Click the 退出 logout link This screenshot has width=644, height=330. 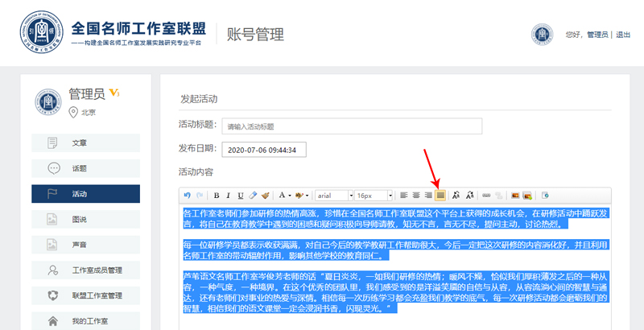coord(623,35)
